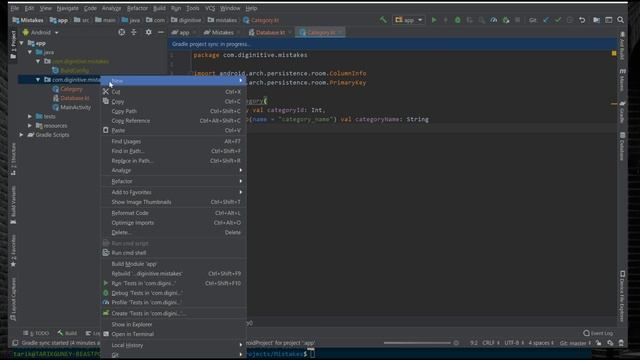The height and width of the screenshot is (360, 640).
Task: Choose Copy Path in context menu
Action: click(173, 111)
